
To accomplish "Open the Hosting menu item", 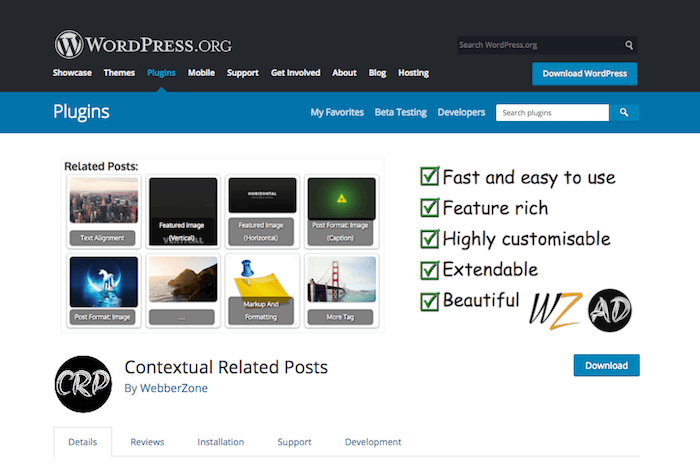I will point(413,73).
